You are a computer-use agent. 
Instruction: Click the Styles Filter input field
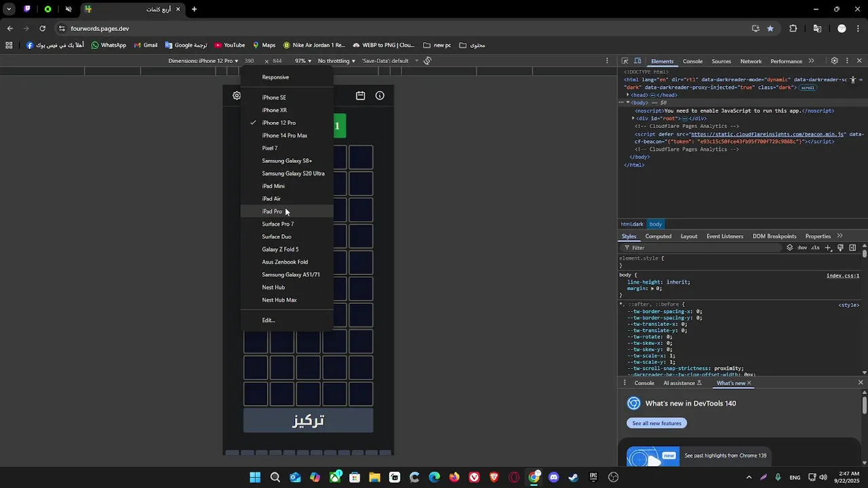coord(702,247)
